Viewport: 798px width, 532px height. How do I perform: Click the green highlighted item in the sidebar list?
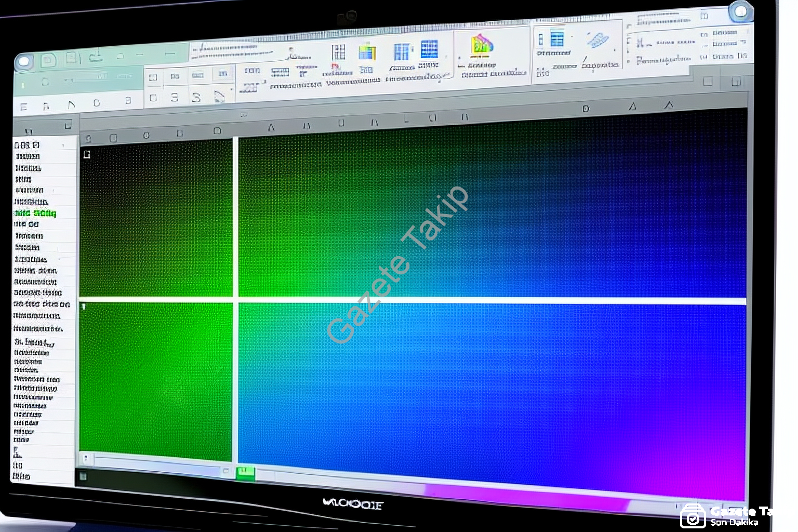coord(35,213)
